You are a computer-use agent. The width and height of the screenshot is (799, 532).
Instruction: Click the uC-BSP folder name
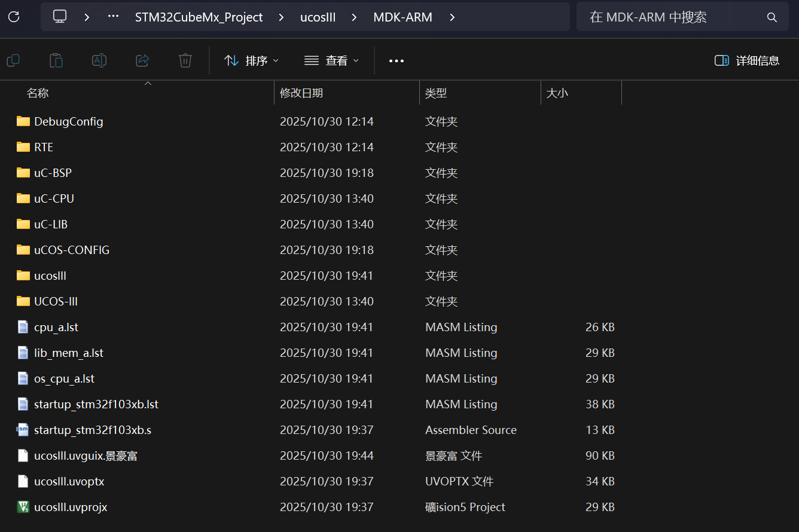pos(53,173)
